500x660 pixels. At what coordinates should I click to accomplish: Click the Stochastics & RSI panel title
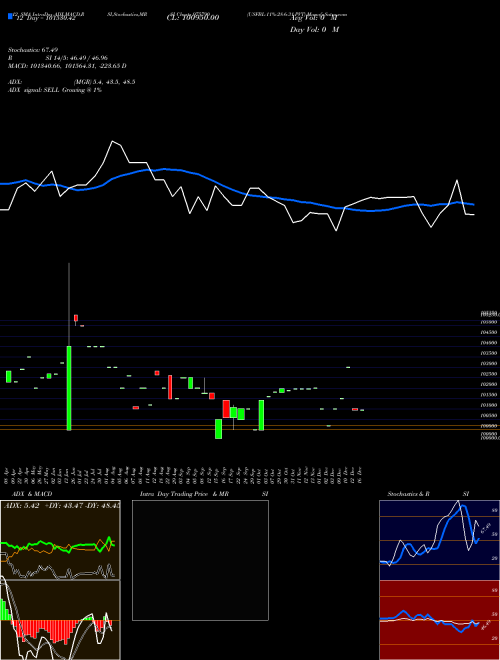[x=428, y=494]
